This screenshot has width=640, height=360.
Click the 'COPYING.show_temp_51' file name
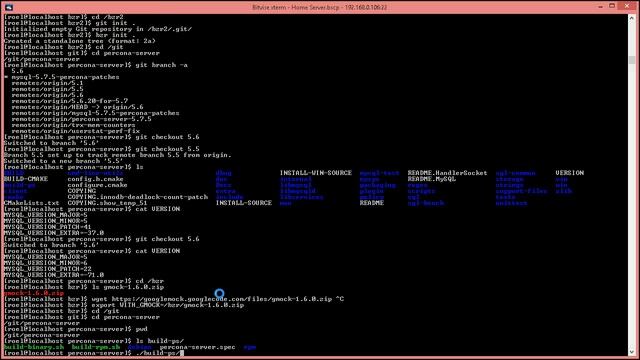coord(107,203)
